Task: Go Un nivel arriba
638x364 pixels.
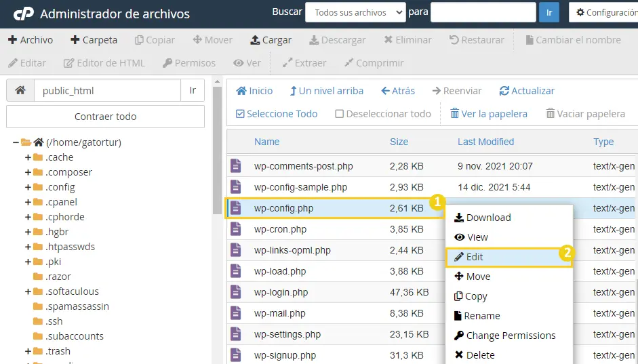Action: pos(326,91)
